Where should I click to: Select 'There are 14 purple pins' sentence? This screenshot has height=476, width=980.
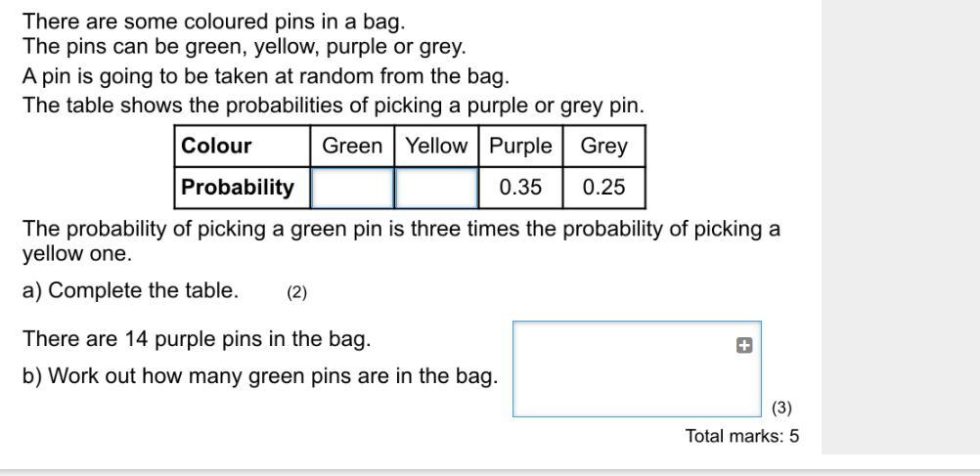click(197, 339)
